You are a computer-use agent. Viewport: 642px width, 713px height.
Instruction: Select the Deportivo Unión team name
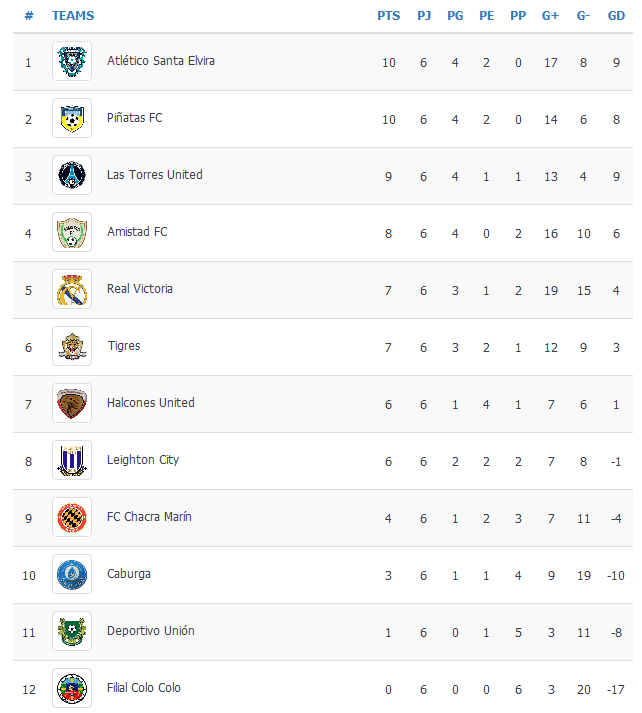click(x=151, y=631)
